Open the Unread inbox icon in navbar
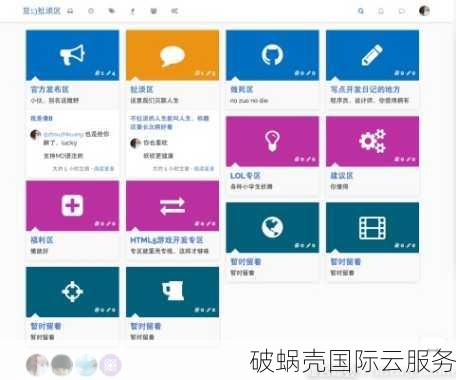The width and height of the screenshot is (456, 380). click(70, 11)
